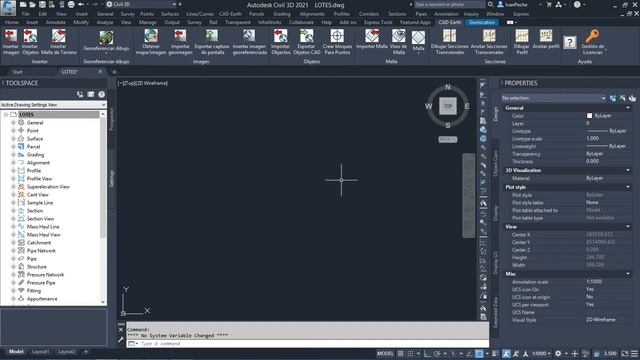
Task: Open the Civil 3D workspace dropdown
Action: pyautogui.click(x=141, y=4)
